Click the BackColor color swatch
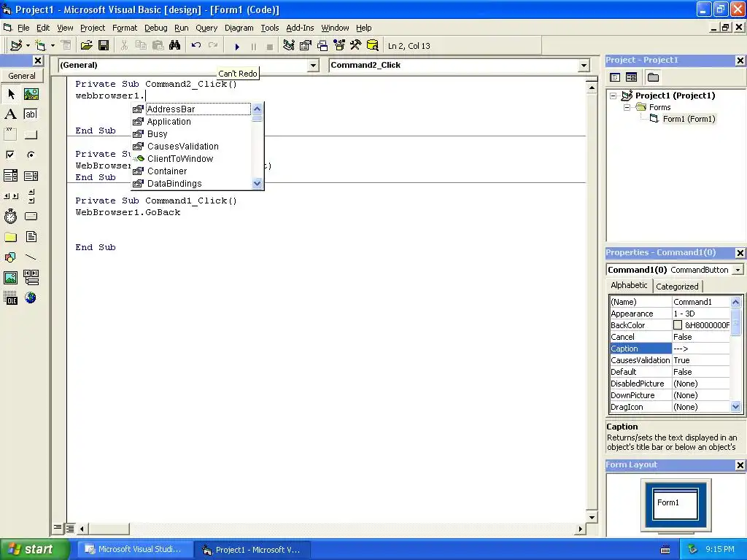This screenshot has width=747, height=560. tap(678, 324)
